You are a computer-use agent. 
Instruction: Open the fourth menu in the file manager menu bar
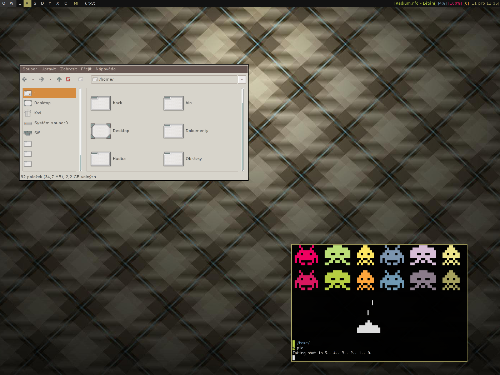pos(86,69)
